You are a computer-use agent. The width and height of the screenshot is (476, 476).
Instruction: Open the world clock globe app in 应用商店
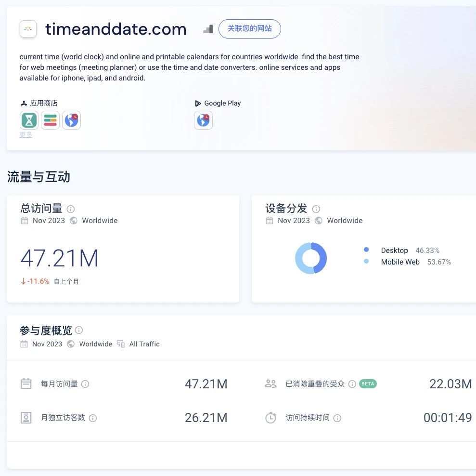coord(72,120)
